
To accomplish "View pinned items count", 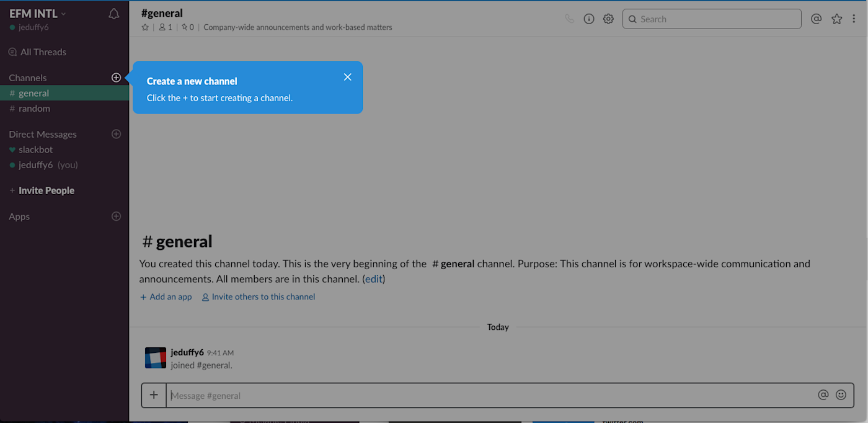I will [x=188, y=27].
